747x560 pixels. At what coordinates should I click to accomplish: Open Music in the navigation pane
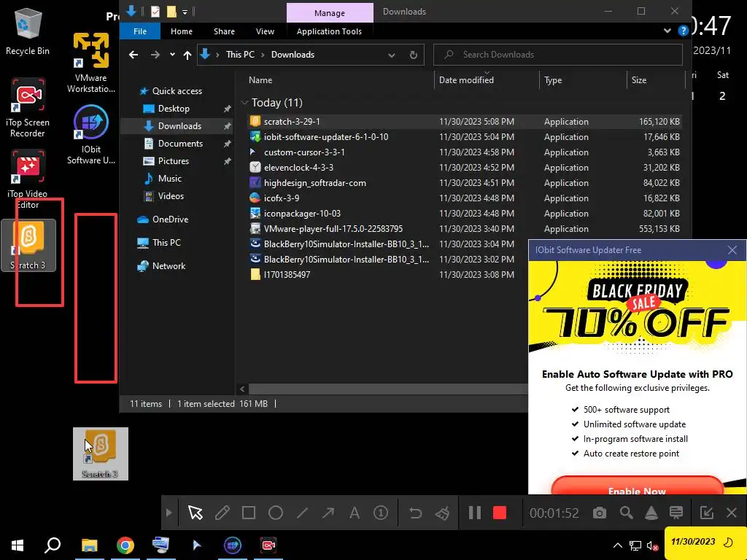163,179
